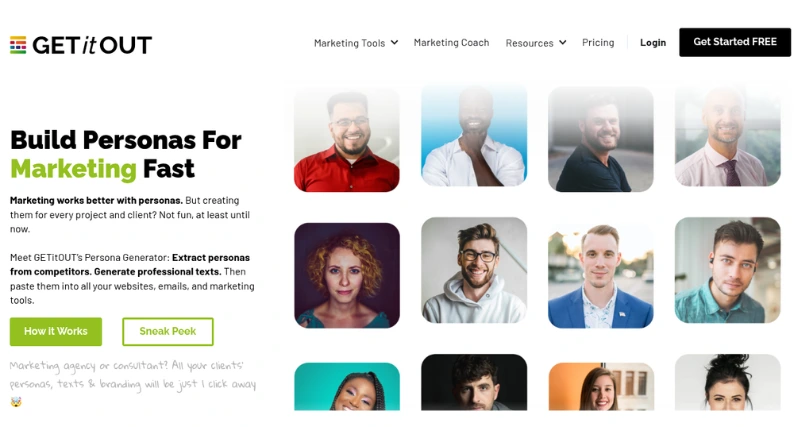Go to the Marketing Coach page
Screen dimensions: 800x427
click(451, 43)
